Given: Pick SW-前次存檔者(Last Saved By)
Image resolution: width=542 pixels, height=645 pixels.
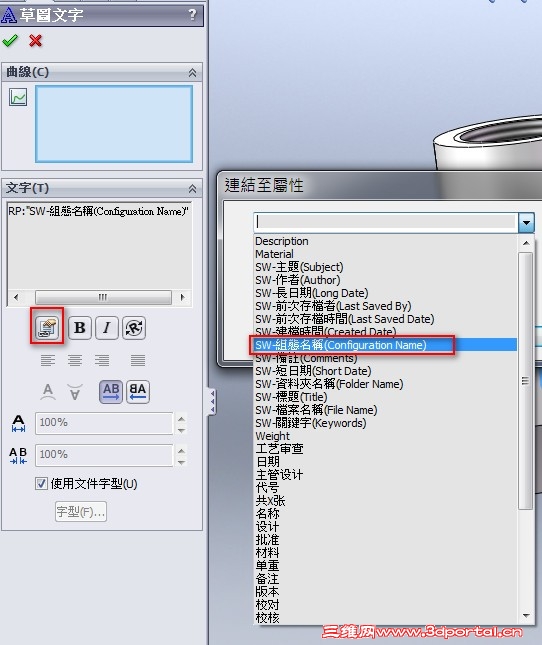Looking at the screenshot, I should [x=333, y=306].
